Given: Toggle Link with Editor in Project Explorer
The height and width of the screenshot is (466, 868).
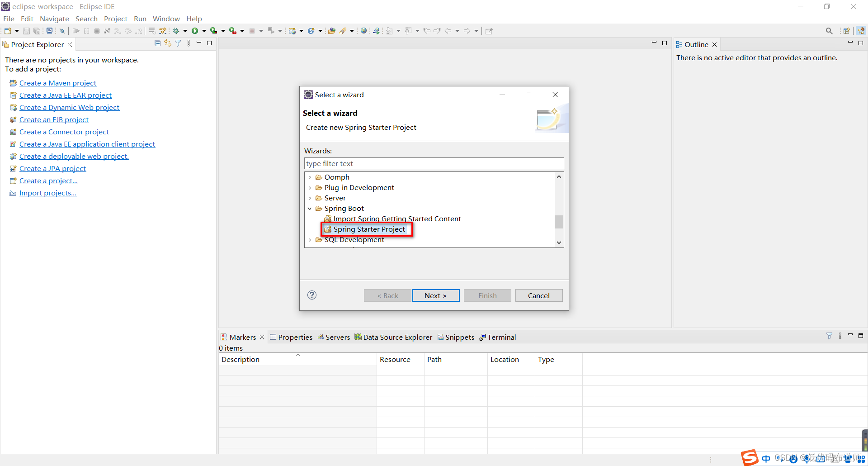Looking at the screenshot, I should 168,43.
